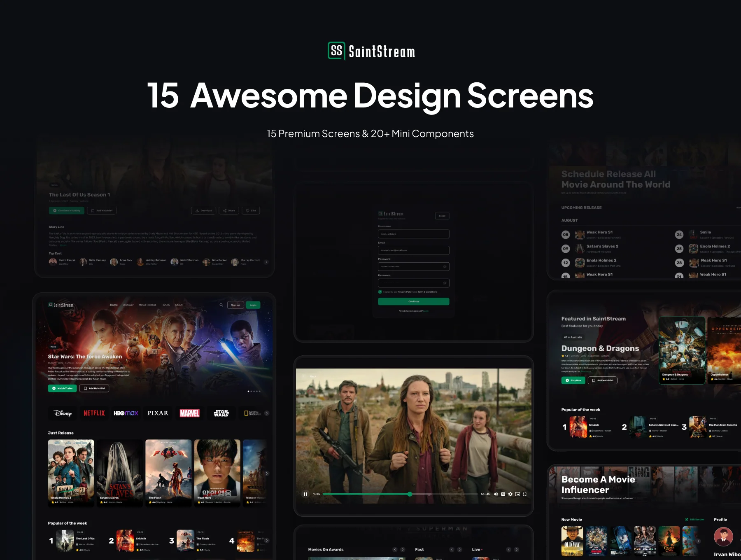741x560 pixels.
Task: Click the Fast section next chevron
Action: click(x=459, y=550)
